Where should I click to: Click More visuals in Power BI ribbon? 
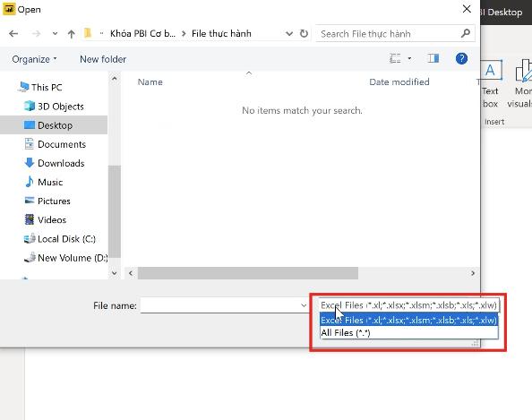pos(520,83)
